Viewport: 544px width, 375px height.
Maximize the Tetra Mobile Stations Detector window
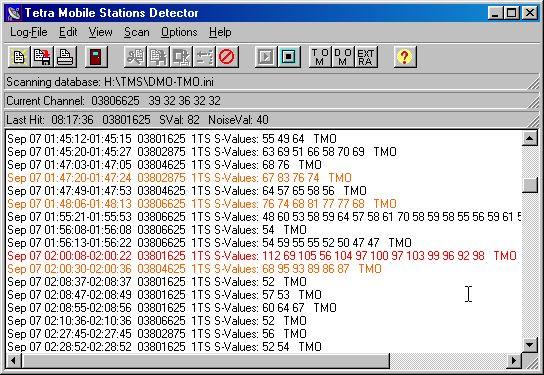pos(511,13)
